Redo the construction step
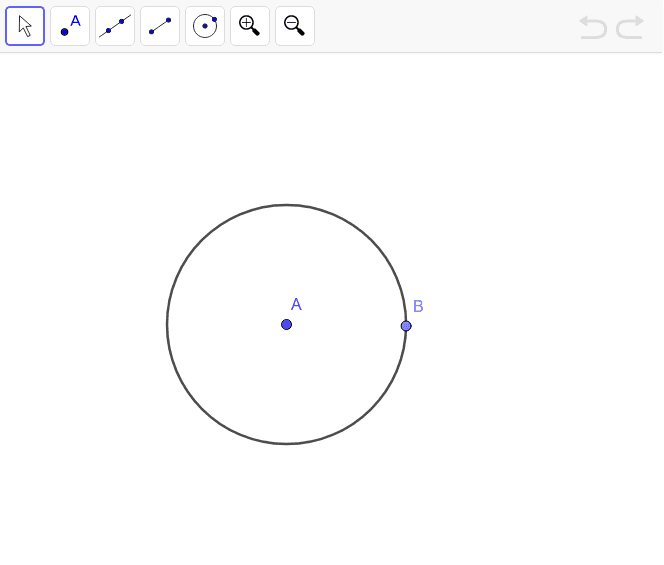This screenshot has height=565, width=664. click(x=630, y=28)
